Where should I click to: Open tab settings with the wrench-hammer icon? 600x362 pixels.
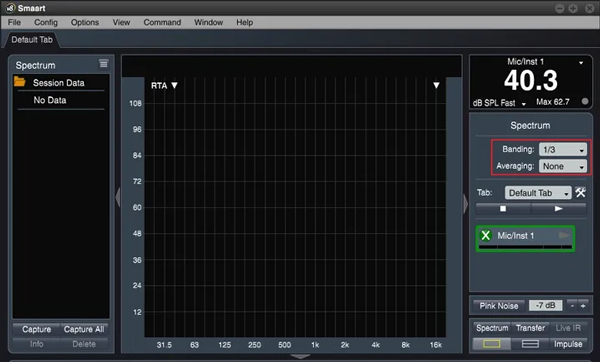click(580, 192)
